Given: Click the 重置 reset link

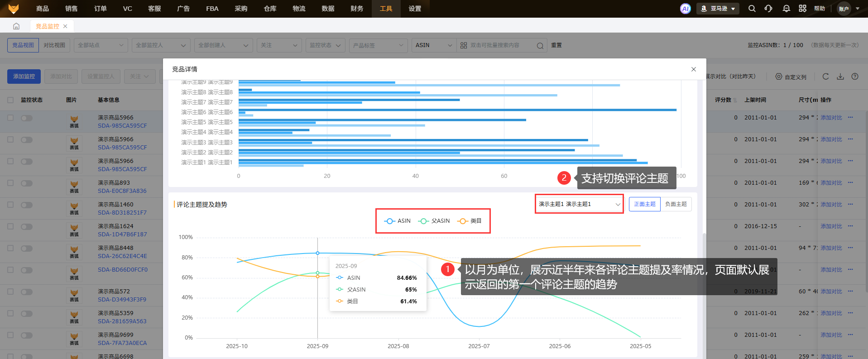Looking at the screenshot, I should coord(556,45).
